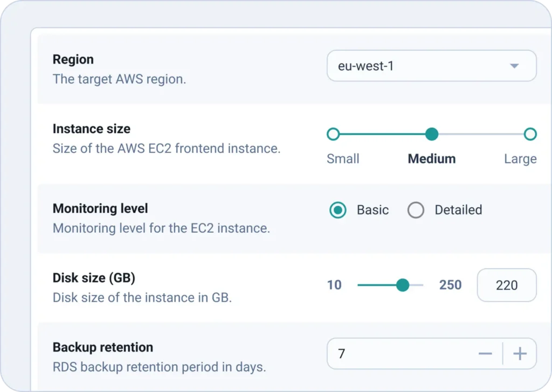Click the disk size input showing 220
The image size is (552, 392).
click(x=507, y=285)
